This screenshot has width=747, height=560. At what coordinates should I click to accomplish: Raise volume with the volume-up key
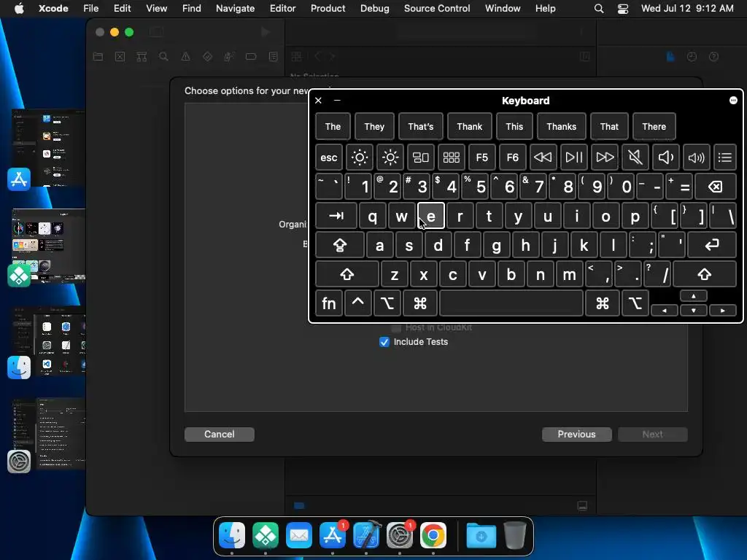pos(696,157)
